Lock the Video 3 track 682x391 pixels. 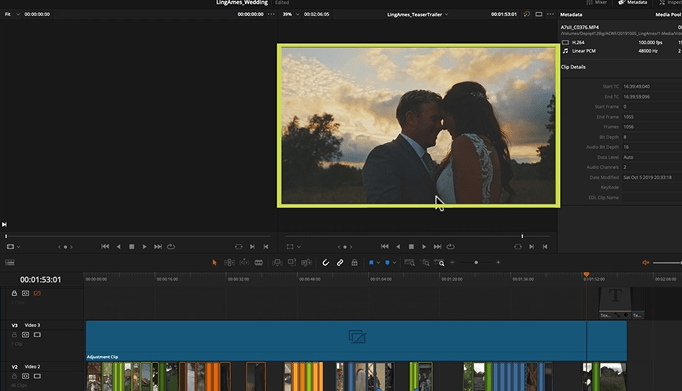tap(14, 335)
